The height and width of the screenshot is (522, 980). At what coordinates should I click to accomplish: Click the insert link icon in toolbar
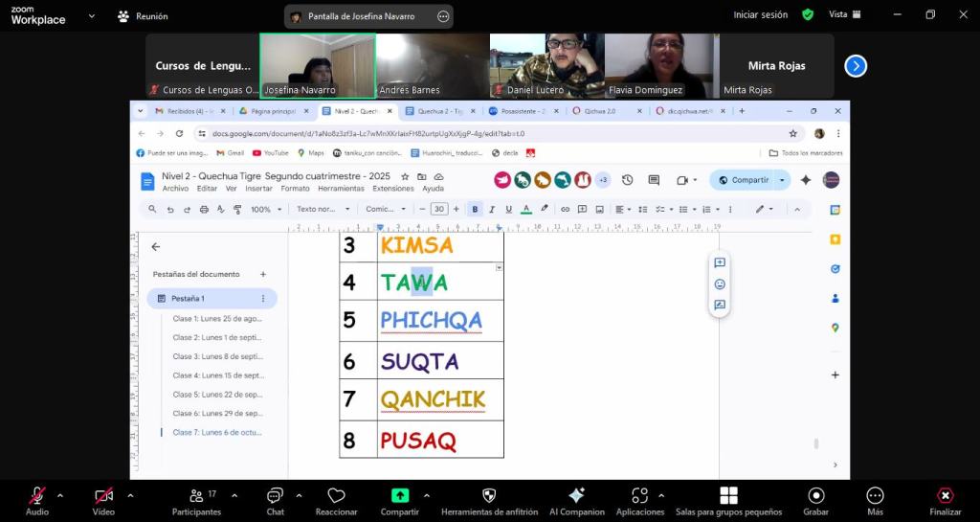click(x=566, y=209)
